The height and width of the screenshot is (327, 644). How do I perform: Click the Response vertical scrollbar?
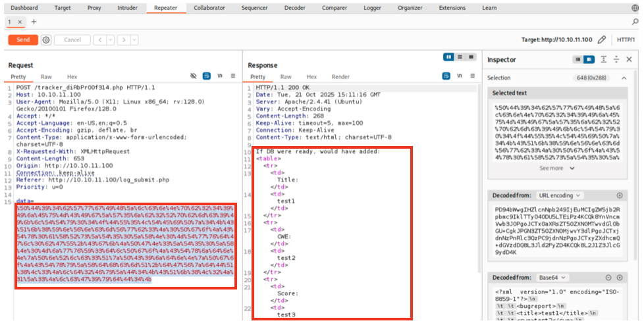479,178
